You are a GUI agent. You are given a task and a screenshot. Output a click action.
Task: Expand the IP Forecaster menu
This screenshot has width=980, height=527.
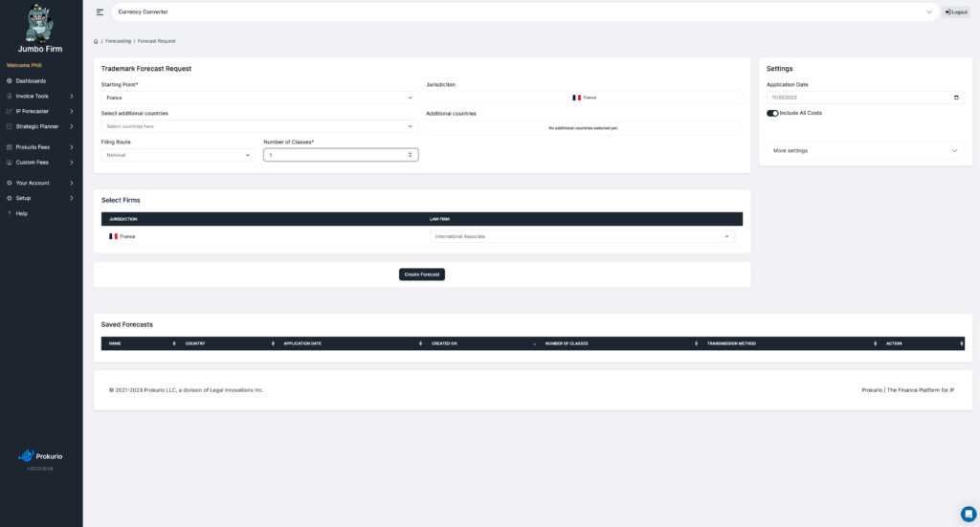(x=40, y=111)
